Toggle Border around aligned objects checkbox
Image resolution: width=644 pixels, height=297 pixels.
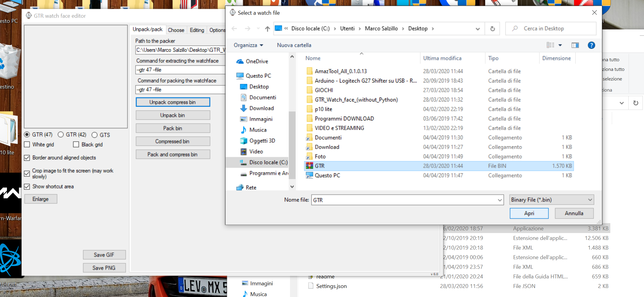[27, 158]
